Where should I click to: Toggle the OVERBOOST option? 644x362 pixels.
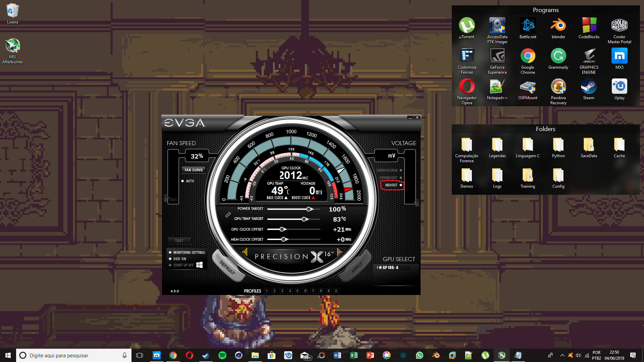click(390, 178)
